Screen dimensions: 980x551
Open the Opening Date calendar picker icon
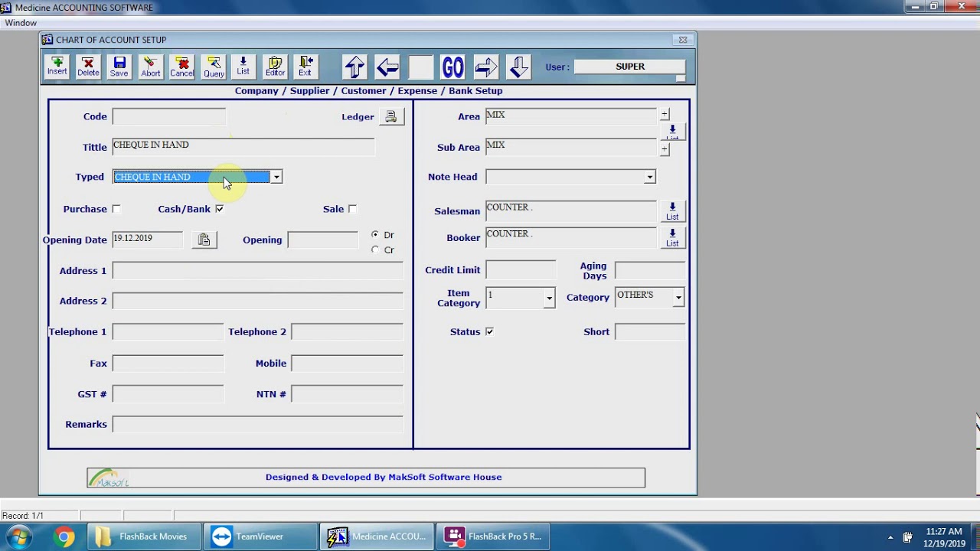point(204,240)
